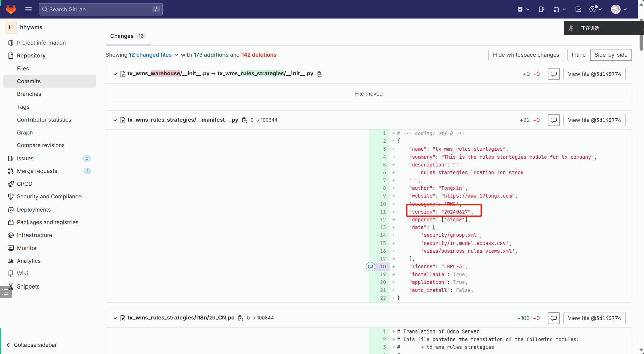Select Commits in the sidebar
Image resolution: width=644 pixels, height=354 pixels.
pos(49,81)
